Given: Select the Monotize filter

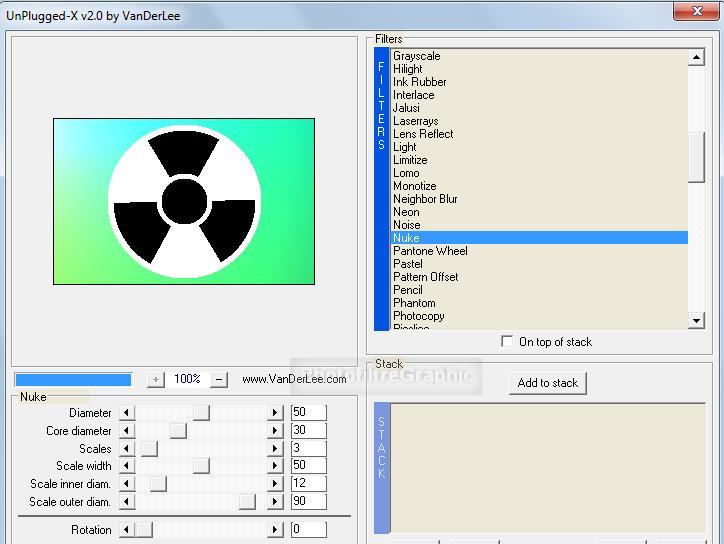Looking at the screenshot, I should 539,186.
